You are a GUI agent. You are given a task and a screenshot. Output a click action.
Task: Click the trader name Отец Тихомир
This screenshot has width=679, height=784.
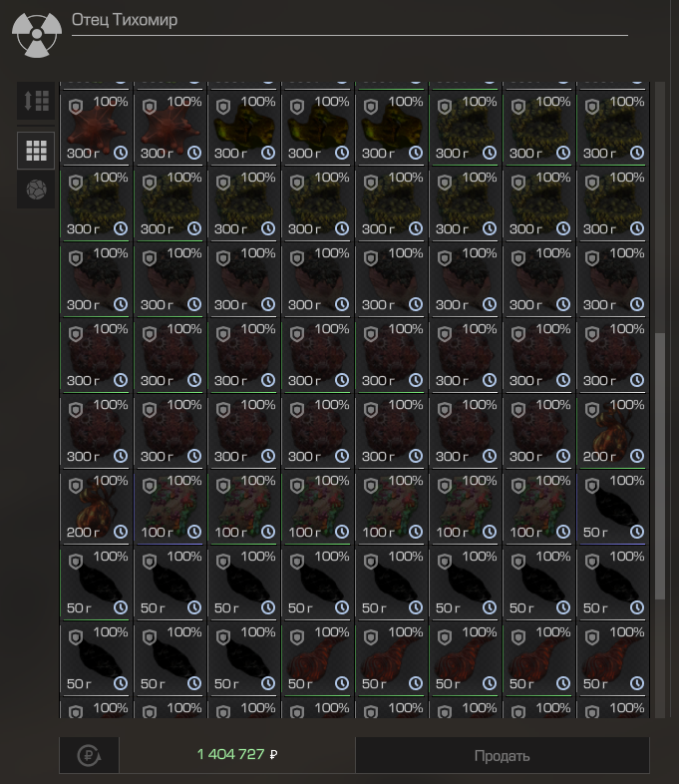(x=125, y=20)
